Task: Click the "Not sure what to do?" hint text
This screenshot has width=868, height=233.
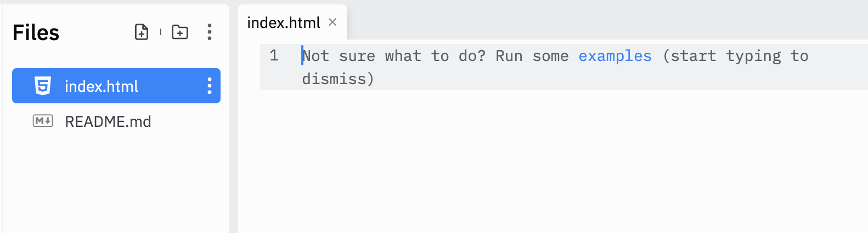Action: tap(394, 56)
